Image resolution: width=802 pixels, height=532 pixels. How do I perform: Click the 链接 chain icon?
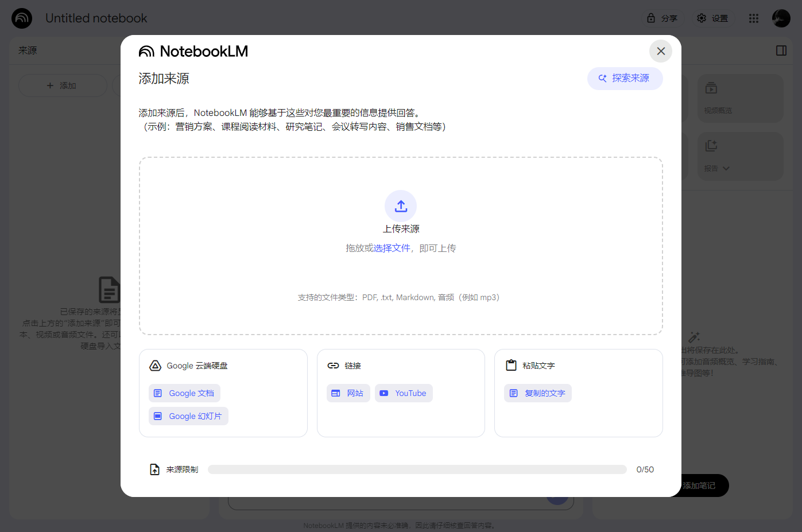click(333, 366)
